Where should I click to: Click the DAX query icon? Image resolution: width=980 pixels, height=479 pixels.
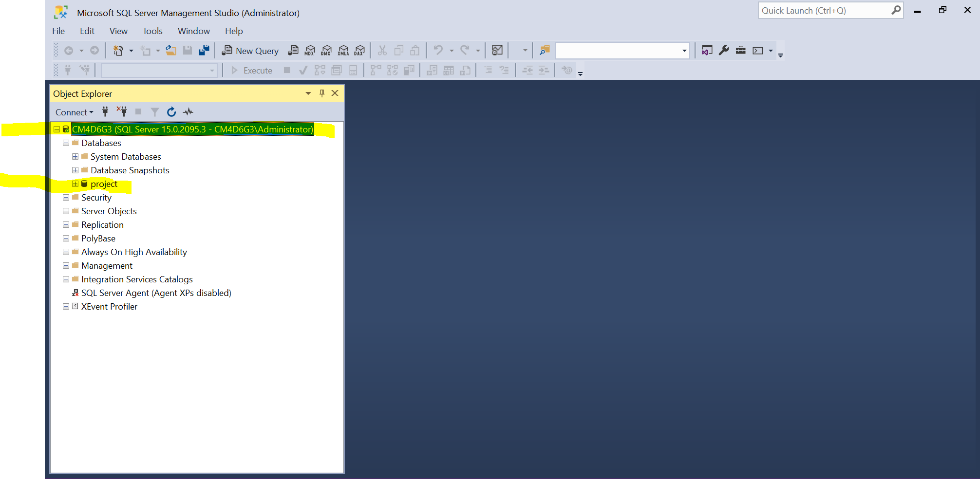point(360,51)
